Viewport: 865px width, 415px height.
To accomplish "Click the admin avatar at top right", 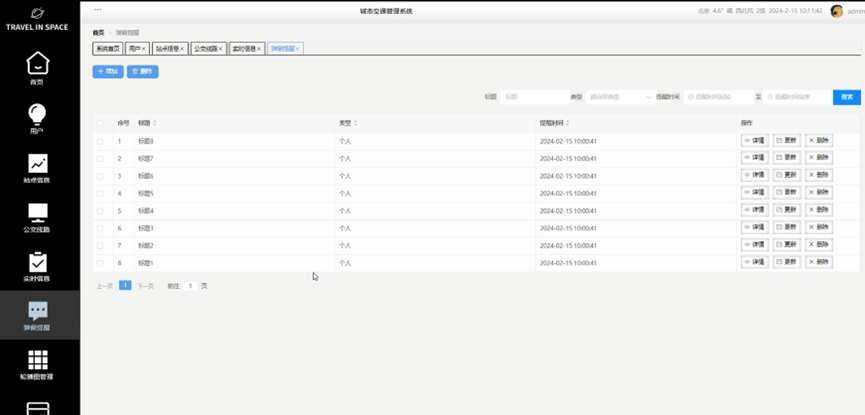I will [837, 11].
